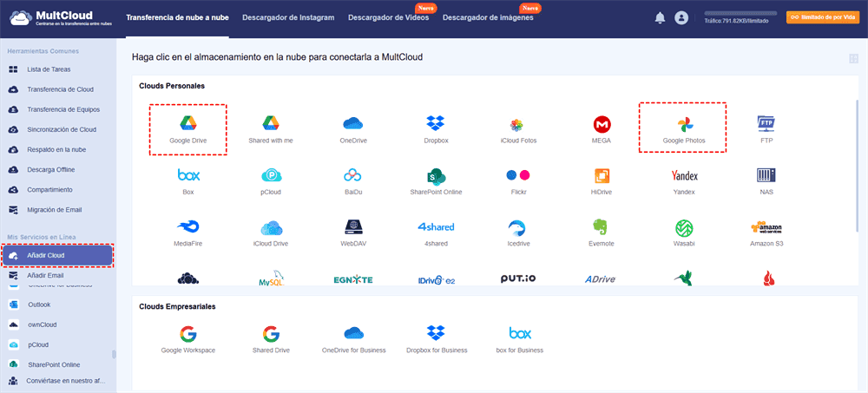The width and height of the screenshot is (868, 393).
Task: Click the Ilimitado de por Vida button
Action: (x=823, y=17)
